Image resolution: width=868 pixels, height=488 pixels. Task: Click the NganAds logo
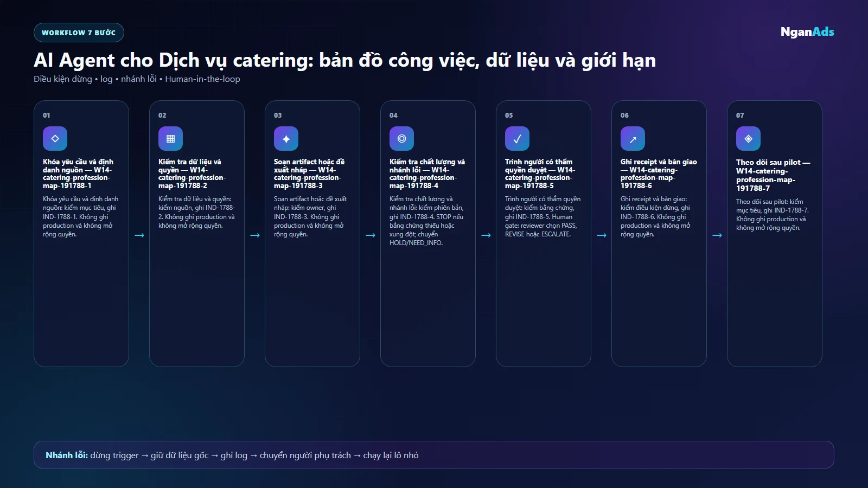click(x=807, y=32)
